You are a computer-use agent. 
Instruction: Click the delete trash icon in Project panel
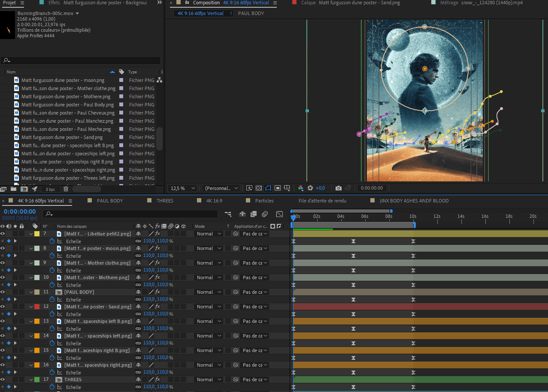coord(66,189)
